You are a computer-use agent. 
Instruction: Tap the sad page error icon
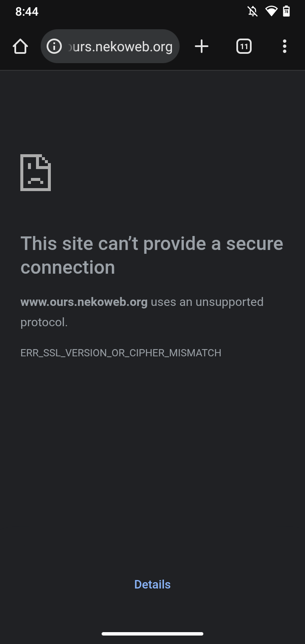pos(36,172)
